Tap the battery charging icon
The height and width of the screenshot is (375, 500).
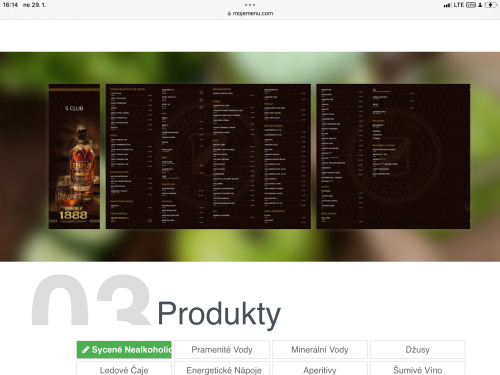tap(491, 5)
